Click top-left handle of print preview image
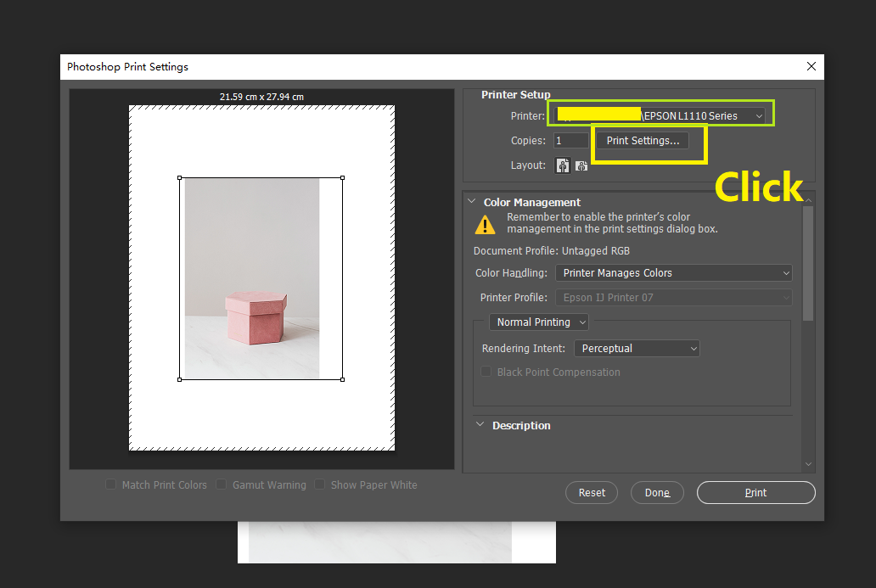Image resolution: width=876 pixels, height=588 pixels. 180,178
